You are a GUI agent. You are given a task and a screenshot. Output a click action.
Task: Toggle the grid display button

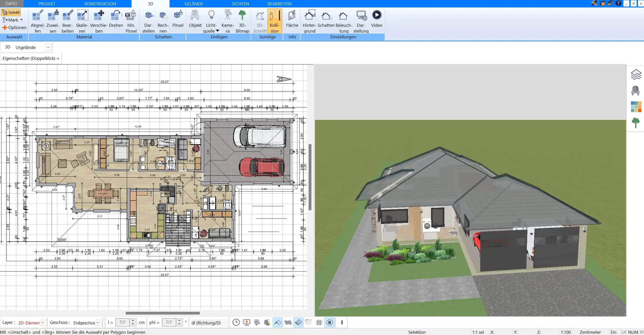click(x=318, y=322)
